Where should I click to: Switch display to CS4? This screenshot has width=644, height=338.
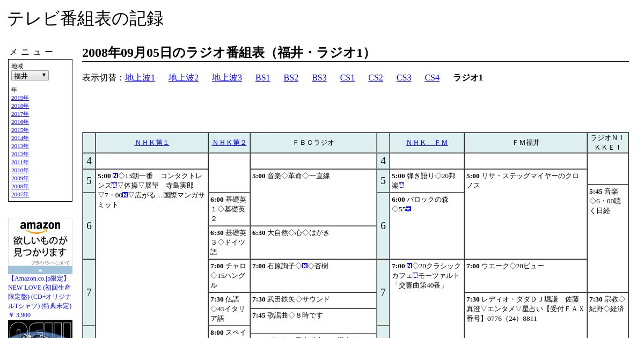click(x=432, y=78)
